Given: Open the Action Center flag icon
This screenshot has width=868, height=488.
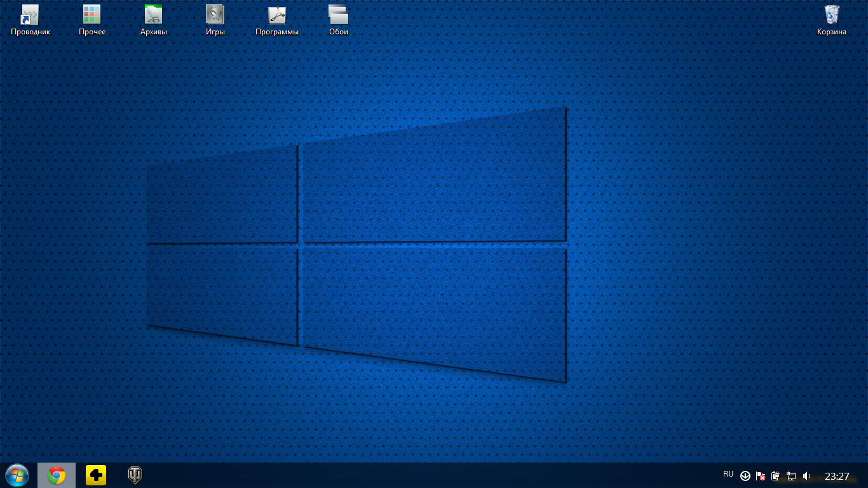Looking at the screenshot, I should pos(761,476).
